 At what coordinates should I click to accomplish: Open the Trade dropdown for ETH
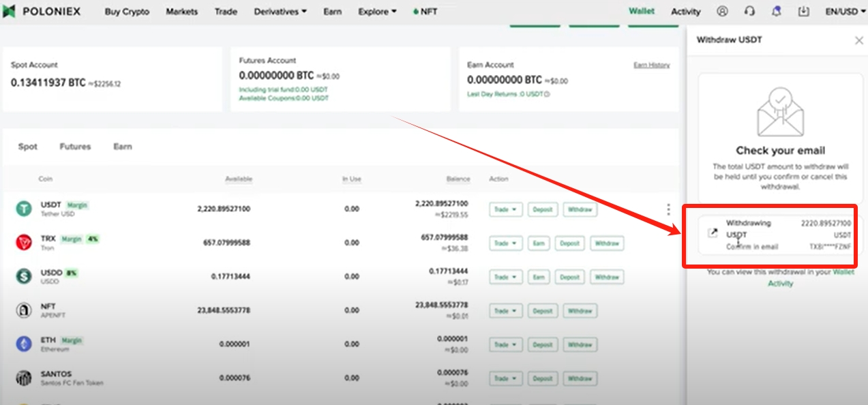pos(505,344)
